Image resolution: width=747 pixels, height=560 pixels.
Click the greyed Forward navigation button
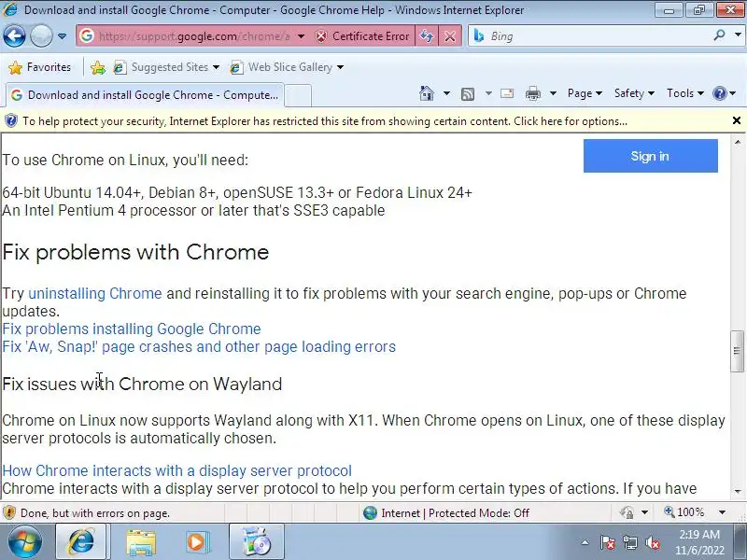(41, 35)
